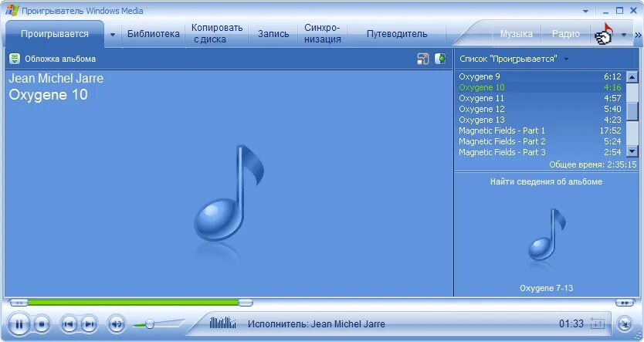Click the Обложка альбома header label
The height and width of the screenshot is (342, 644).
(60, 59)
